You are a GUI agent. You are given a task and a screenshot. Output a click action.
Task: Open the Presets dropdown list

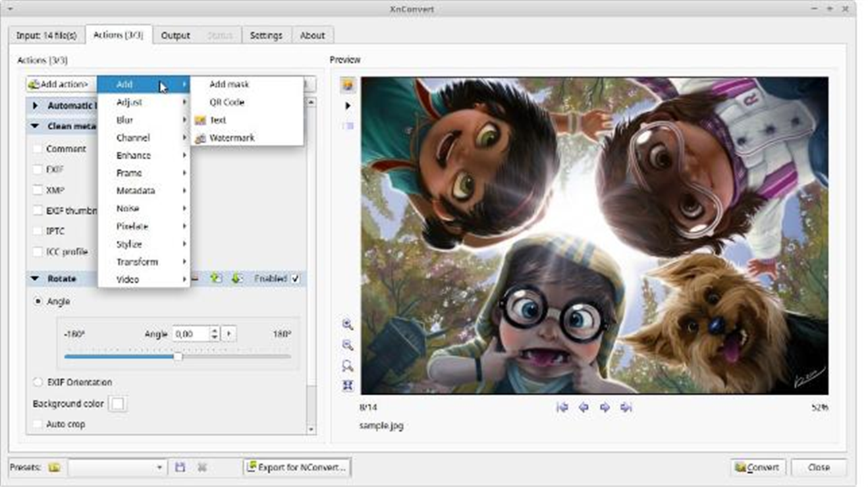(x=117, y=467)
